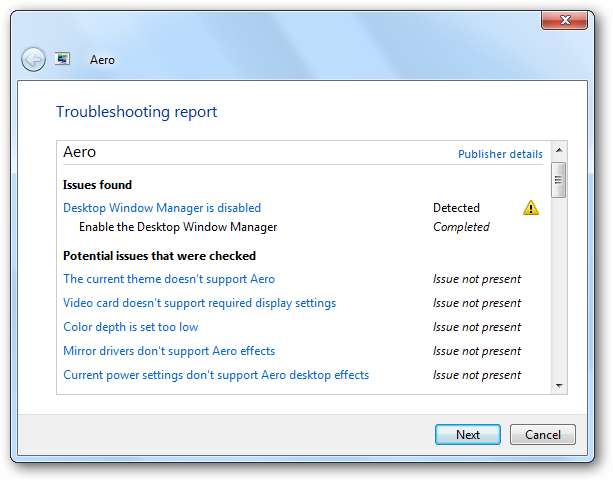Screen dimensions: 613x481
Task: Click Color depth is set too low link
Action: [130, 327]
